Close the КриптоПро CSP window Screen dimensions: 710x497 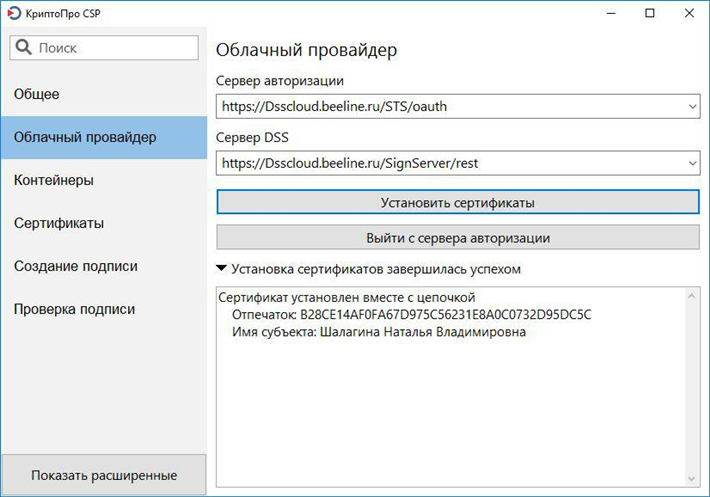pos(689,13)
